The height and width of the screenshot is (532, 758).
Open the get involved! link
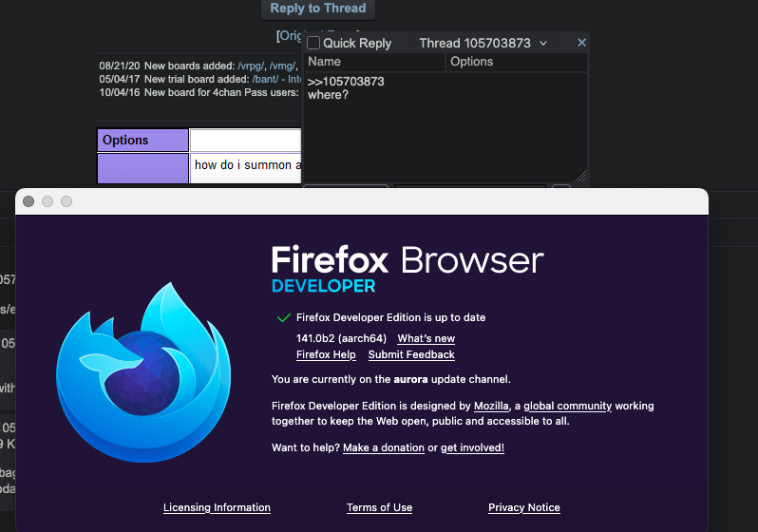coord(472,447)
